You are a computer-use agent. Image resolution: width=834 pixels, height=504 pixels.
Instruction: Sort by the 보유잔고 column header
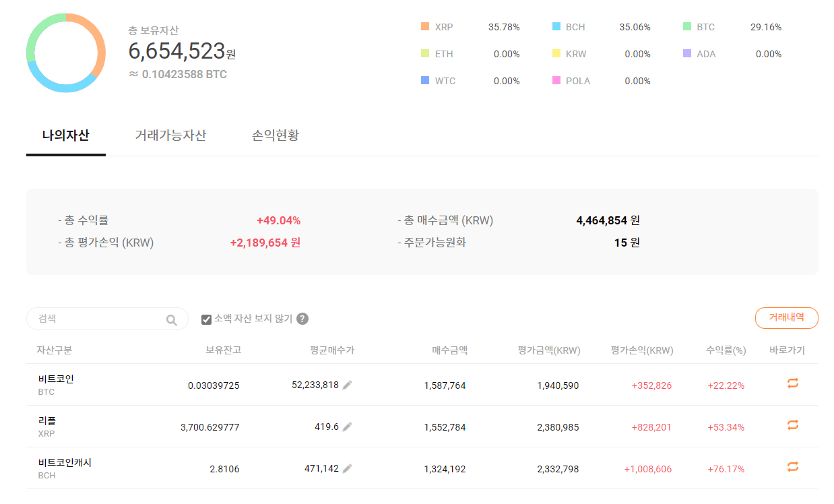coord(223,350)
